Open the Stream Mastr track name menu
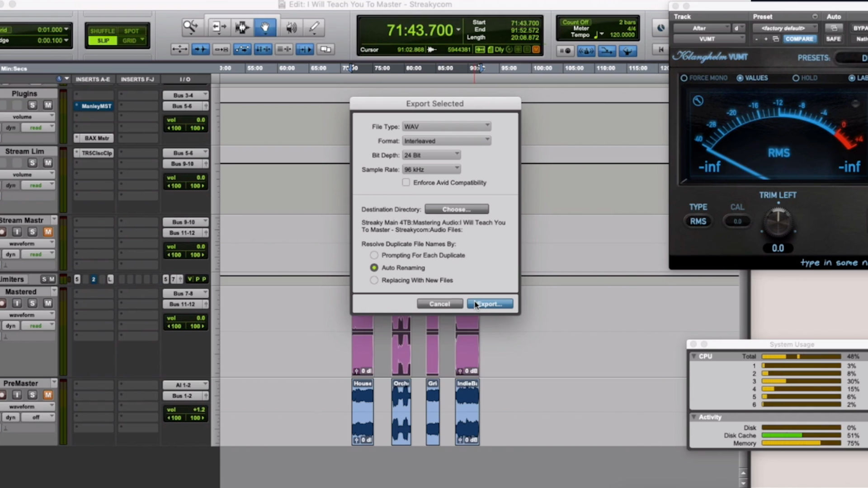The height and width of the screenshot is (488, 868). 54,220
